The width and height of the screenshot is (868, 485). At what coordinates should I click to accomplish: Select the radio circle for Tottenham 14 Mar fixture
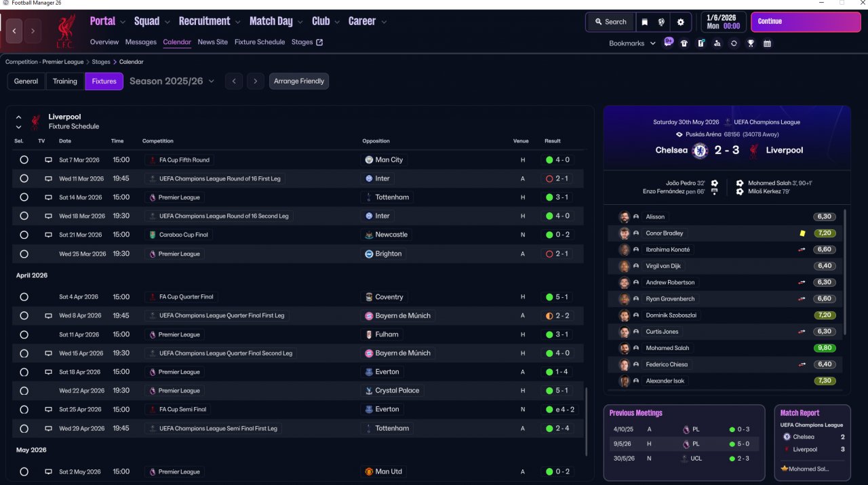24,197
